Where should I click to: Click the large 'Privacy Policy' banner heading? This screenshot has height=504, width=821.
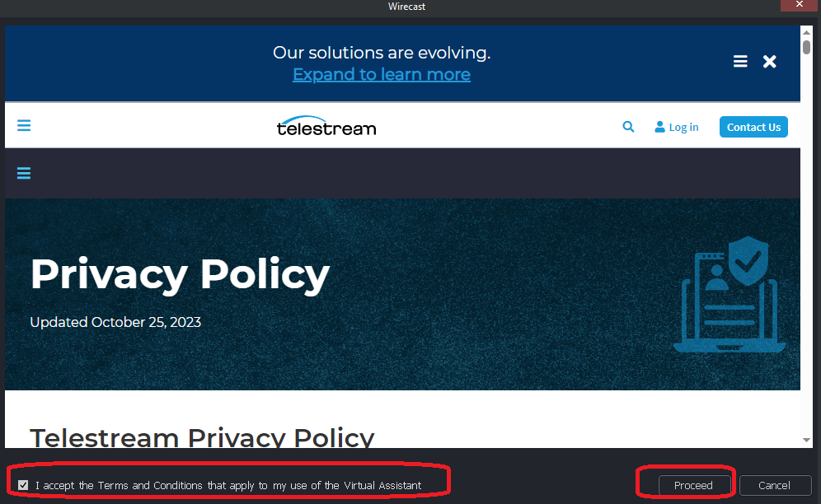180,274
